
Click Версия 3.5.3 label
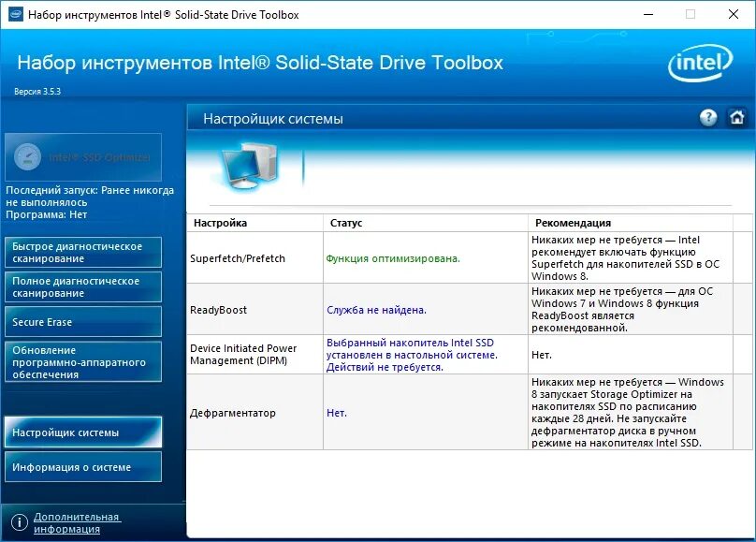tap(37, 91)
